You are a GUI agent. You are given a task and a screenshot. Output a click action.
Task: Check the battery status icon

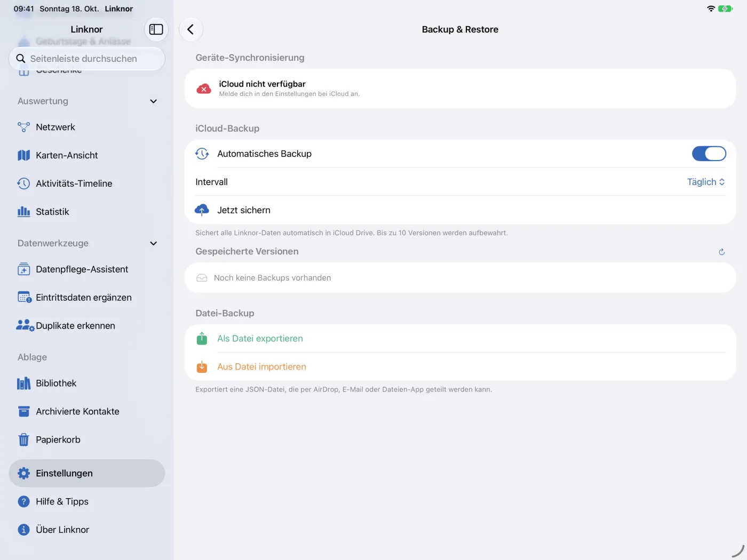(x=725, y=9)
